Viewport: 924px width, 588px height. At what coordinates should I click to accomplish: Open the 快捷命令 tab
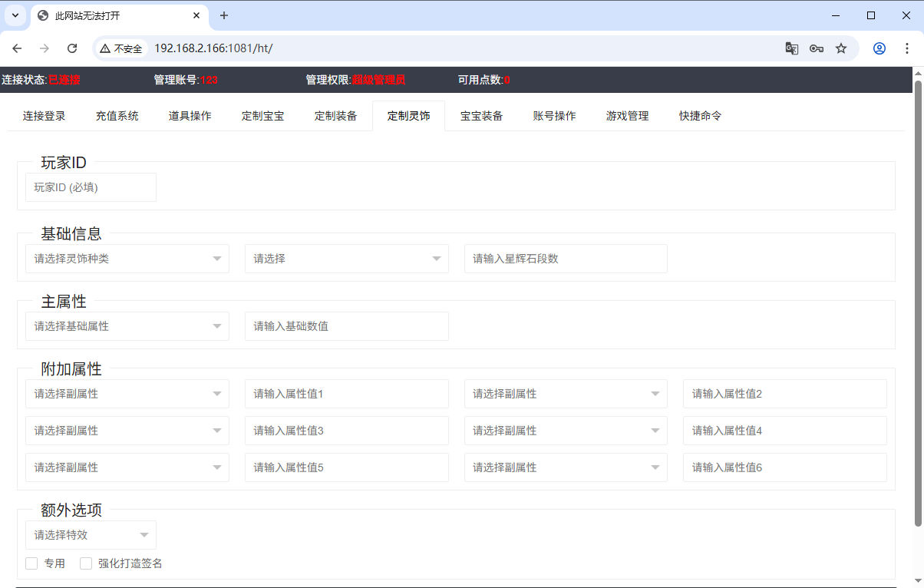pyautogui.click(x=700, y=116)
